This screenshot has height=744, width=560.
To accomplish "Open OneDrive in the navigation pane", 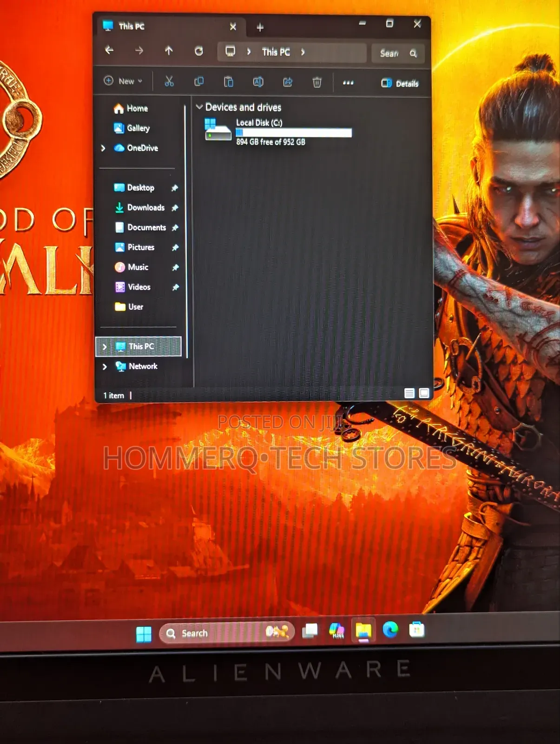I will point(136,148).
